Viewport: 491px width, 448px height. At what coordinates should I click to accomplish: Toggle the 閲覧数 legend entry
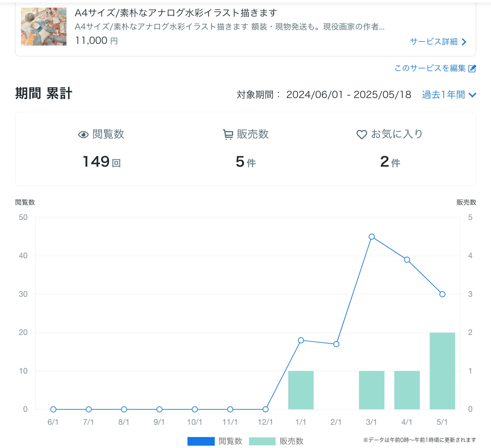(x=230, y=441)
